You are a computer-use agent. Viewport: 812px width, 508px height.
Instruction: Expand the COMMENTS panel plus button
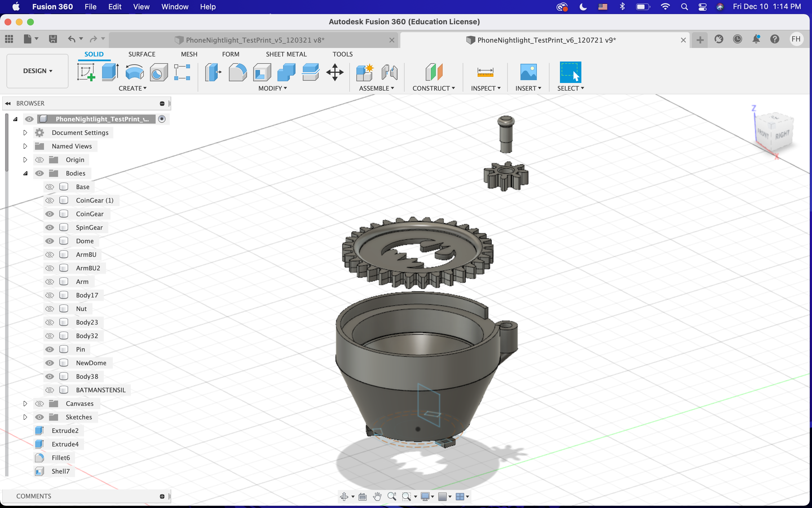[x=162, y=496]
